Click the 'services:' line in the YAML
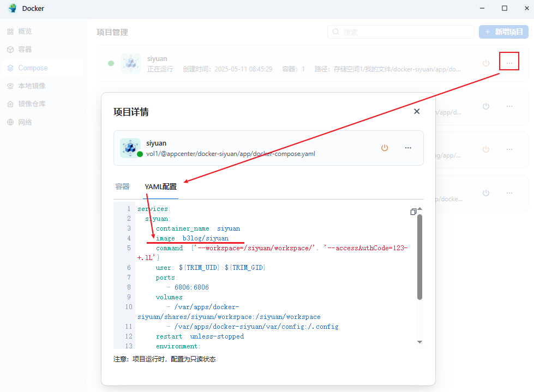Screen dimensions: 534x392 [x=154, y=209]
